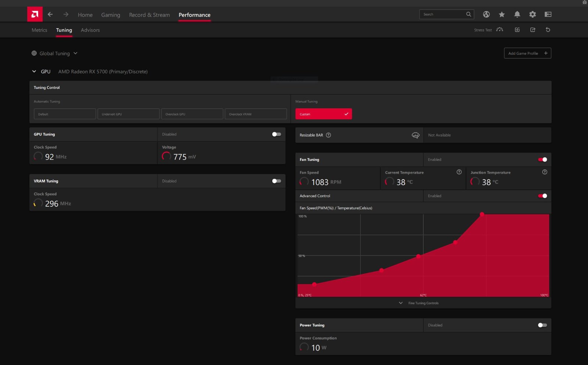Toggle GPU Tuning switch
The image size is (588, 365).
(x=276, y=134)
